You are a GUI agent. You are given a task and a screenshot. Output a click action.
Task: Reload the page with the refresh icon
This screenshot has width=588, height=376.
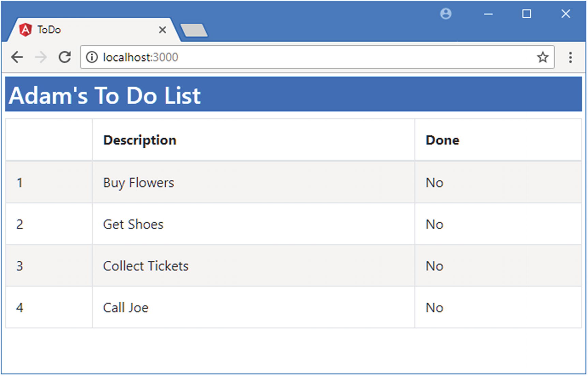[65, 57]
